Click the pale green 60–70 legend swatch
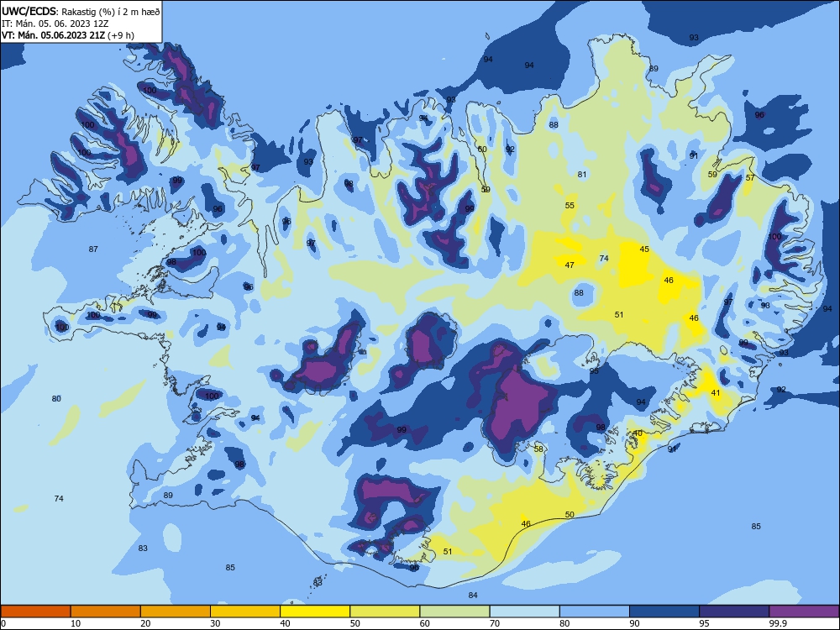 [x=454, y=612]
